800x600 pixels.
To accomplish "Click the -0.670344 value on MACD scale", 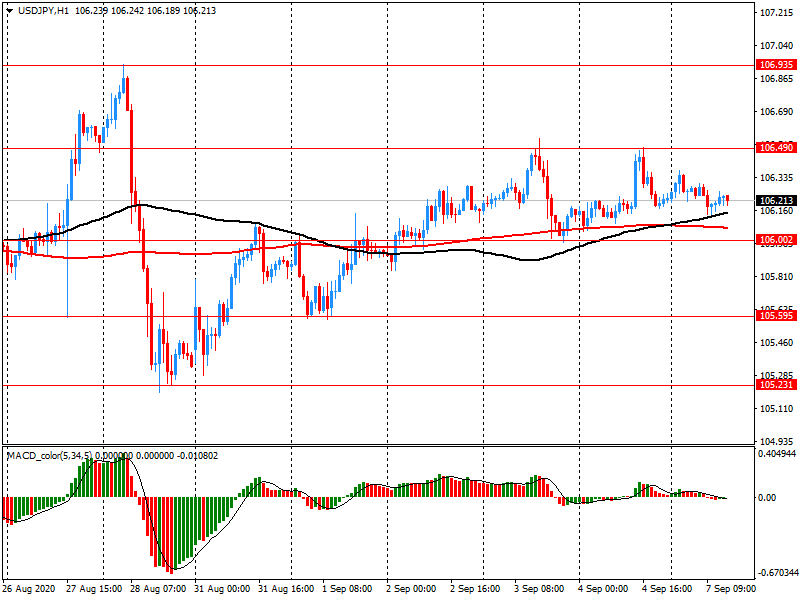I will pyautogui.click(x=776, y=573).
